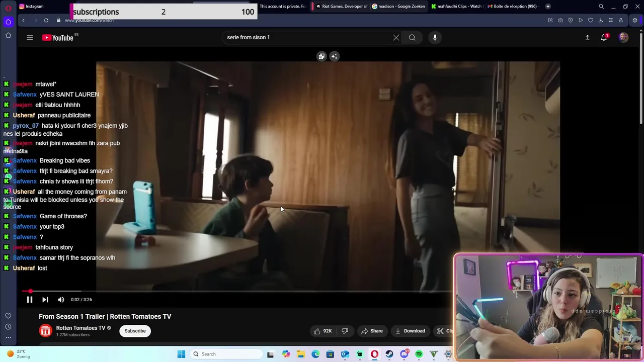Image resolution: width=644 pixels, height=362 pixels.
Task: Switch to the mahfoudhi Clips tab
Action: click(x=457, y=7)
